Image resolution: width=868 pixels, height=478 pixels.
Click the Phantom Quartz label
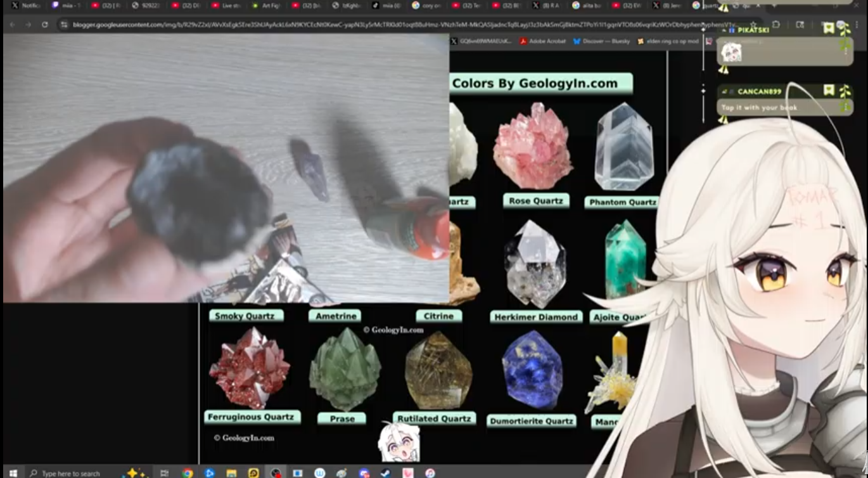[622, 202]
